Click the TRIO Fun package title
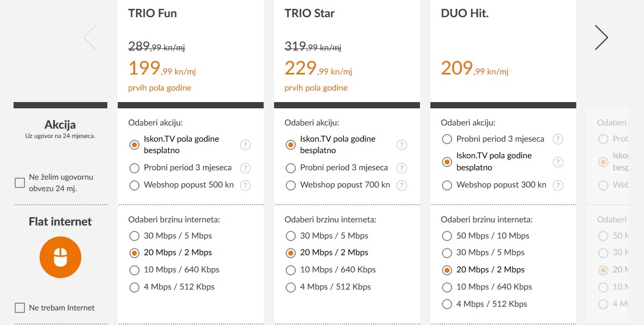This screenshot has height=325, width=644. click(153, 14)
